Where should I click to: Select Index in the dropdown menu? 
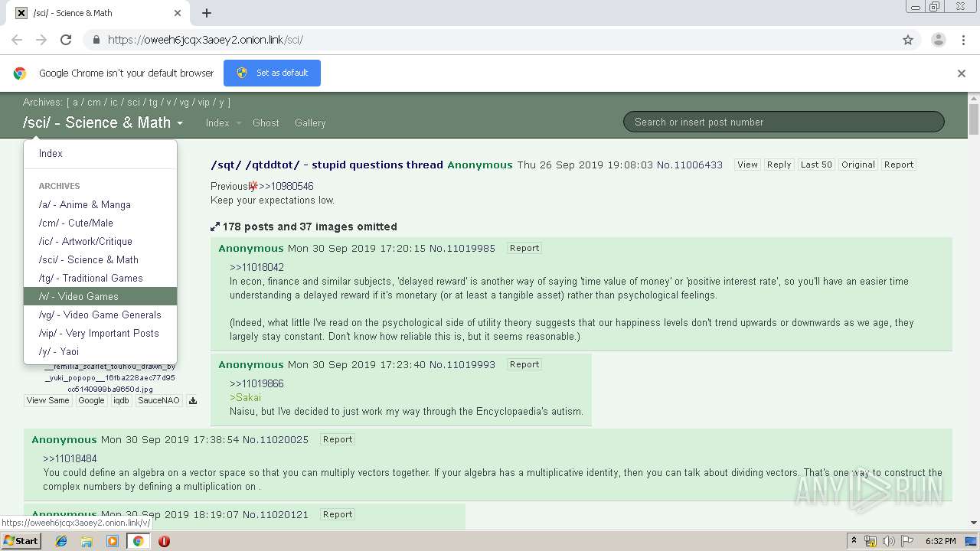point(100,153)
